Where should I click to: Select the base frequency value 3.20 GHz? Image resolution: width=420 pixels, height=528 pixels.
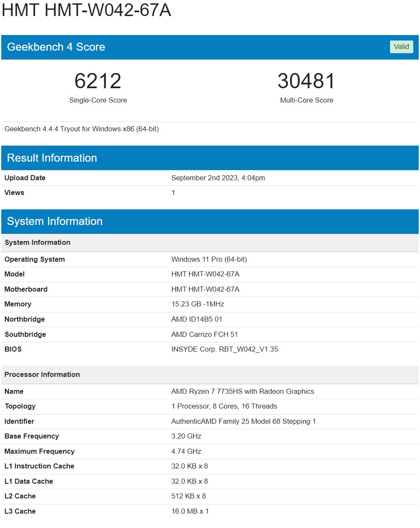[186, 436]
